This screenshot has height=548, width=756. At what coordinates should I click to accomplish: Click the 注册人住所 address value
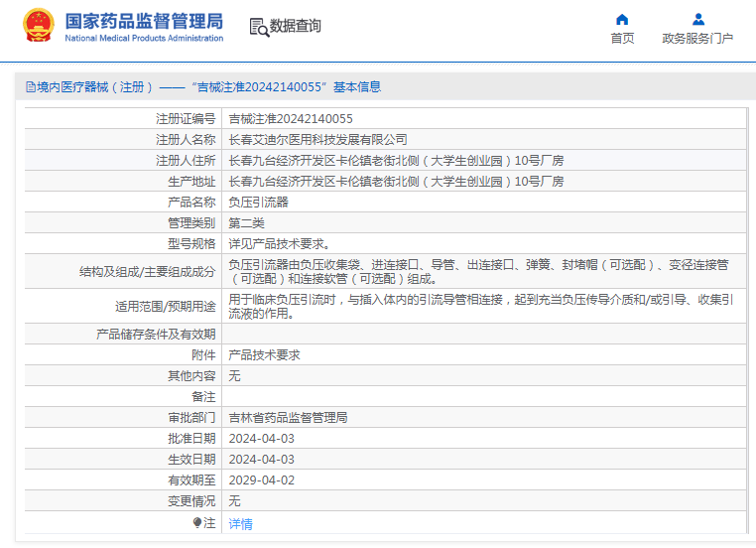tap(396, 160)
